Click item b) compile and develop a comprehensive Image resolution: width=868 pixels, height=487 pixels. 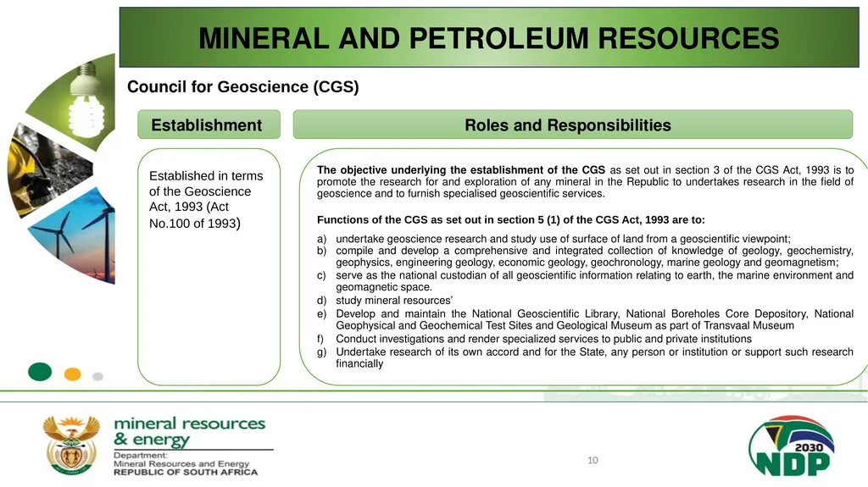pyautogui.click(x=585, y=257)
